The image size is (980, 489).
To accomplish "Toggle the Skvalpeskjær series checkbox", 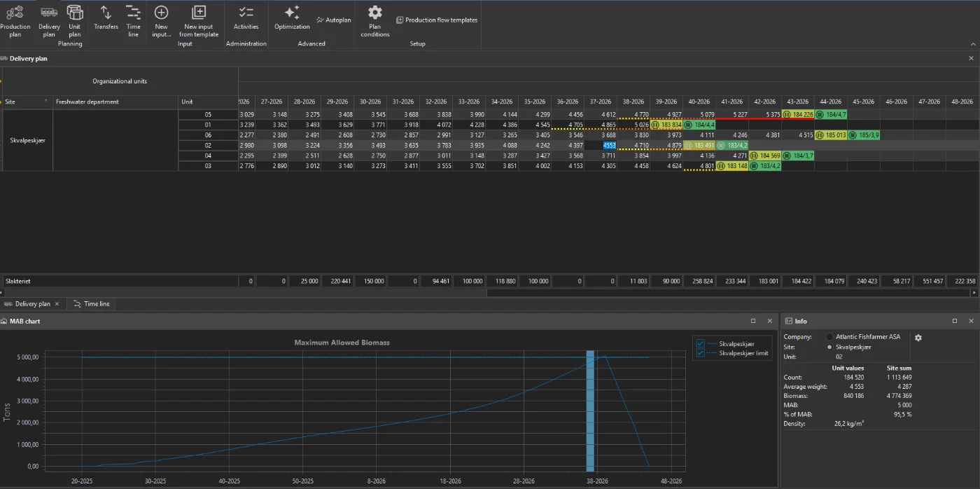I will [x=701, y=344].
